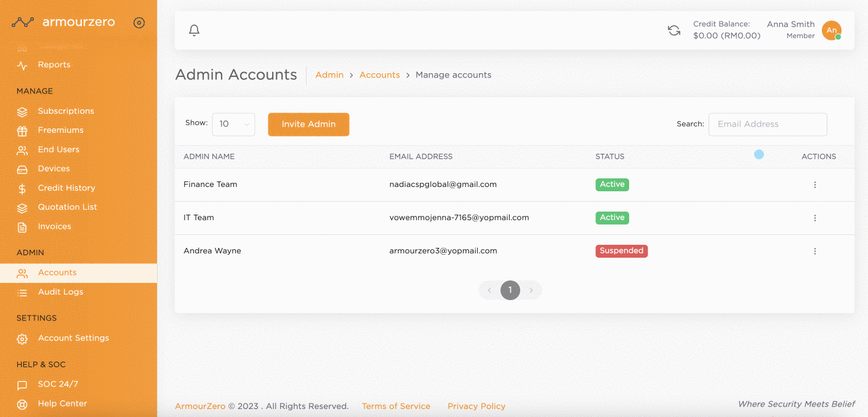Click the Audit Logs list icon
This screenshot has width=868, height=417.
click(x=22, y=293)
